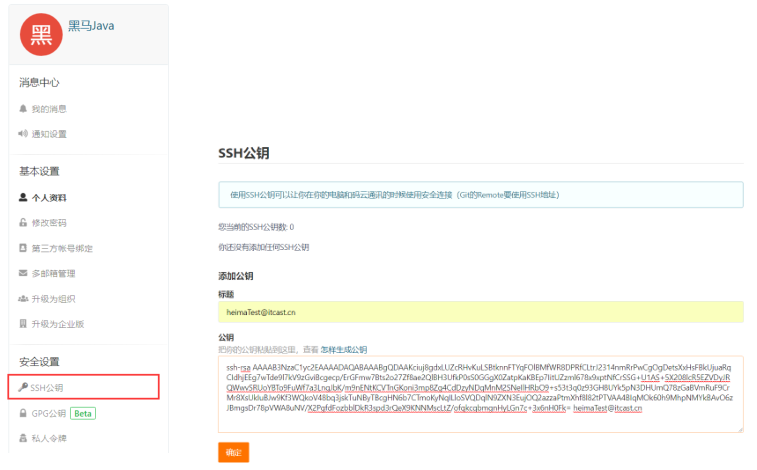Image resolution: width=757 pixels, height=470 pixels.
Task: Open 第三方帐号绑定 menu item
Action: pyautogui.click(x=62, y=249)
